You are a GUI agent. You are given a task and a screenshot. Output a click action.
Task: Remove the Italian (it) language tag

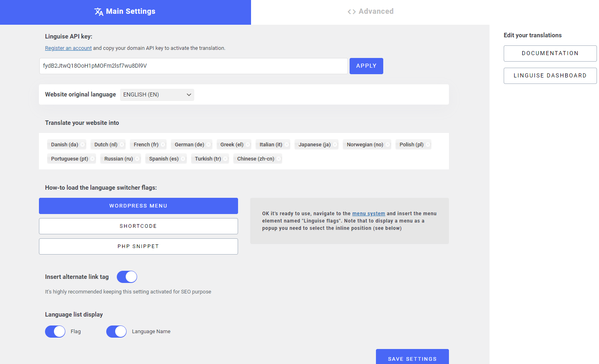[x=287, y=145]
